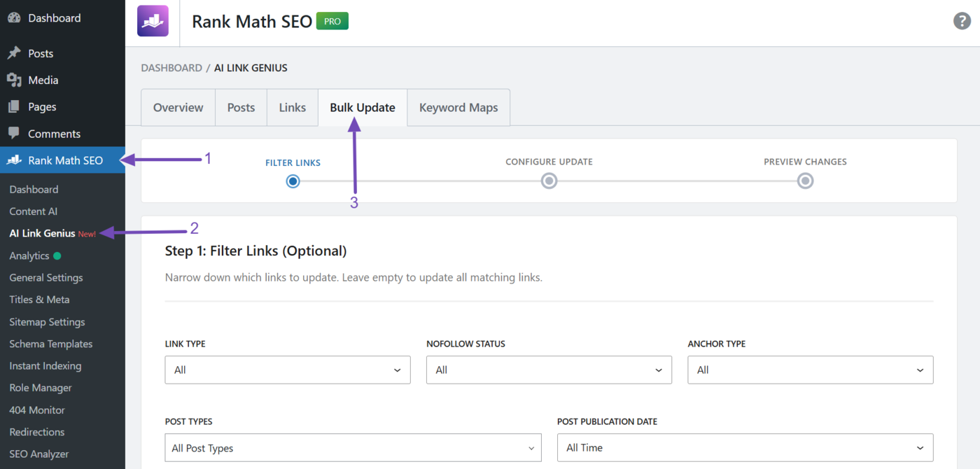Open Titles & Meta submenu item
This screenshot has width=980, height=469.
(39, 300)
